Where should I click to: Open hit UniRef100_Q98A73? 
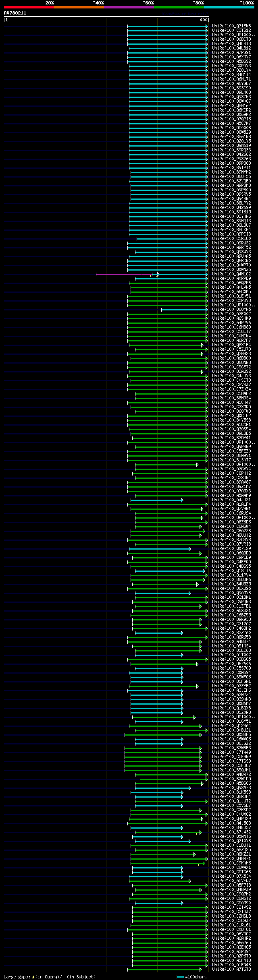click(231, 788)
